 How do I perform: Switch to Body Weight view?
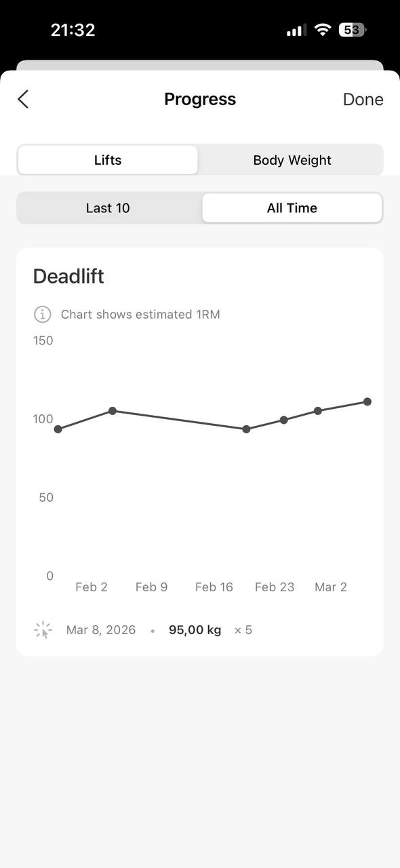pos(292,160)
